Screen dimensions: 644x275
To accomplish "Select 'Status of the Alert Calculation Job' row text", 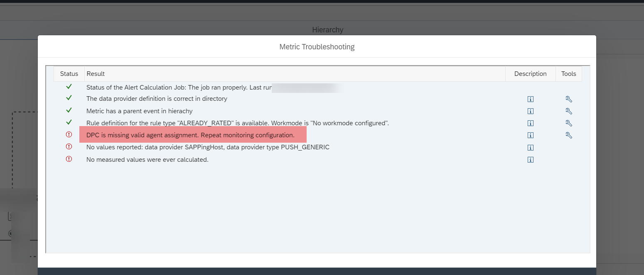I will [179, 88].
